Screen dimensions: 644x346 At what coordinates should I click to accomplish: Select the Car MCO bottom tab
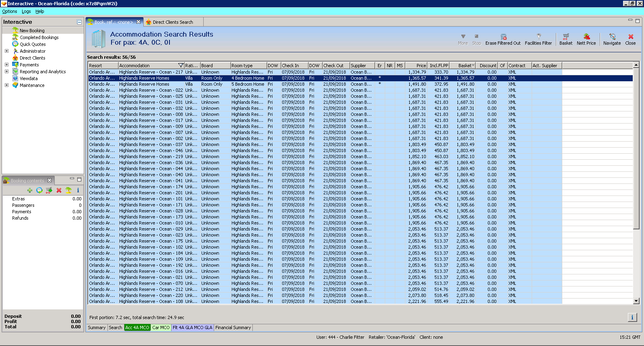pos(161,327)
